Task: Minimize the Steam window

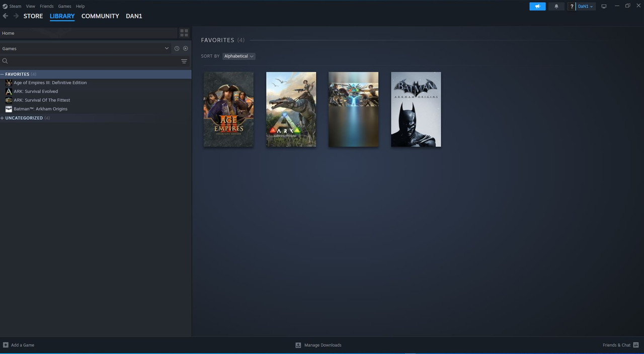Action: 617,6
